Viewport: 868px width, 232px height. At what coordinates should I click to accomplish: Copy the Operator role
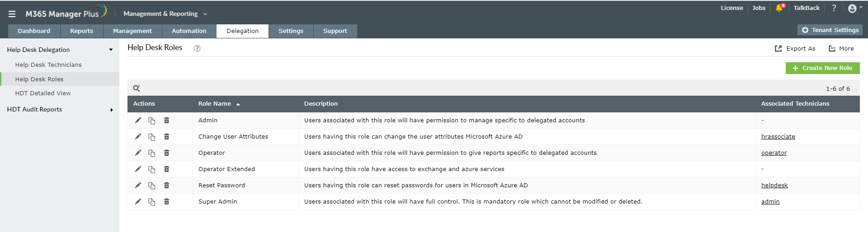[x=152, y=153]
